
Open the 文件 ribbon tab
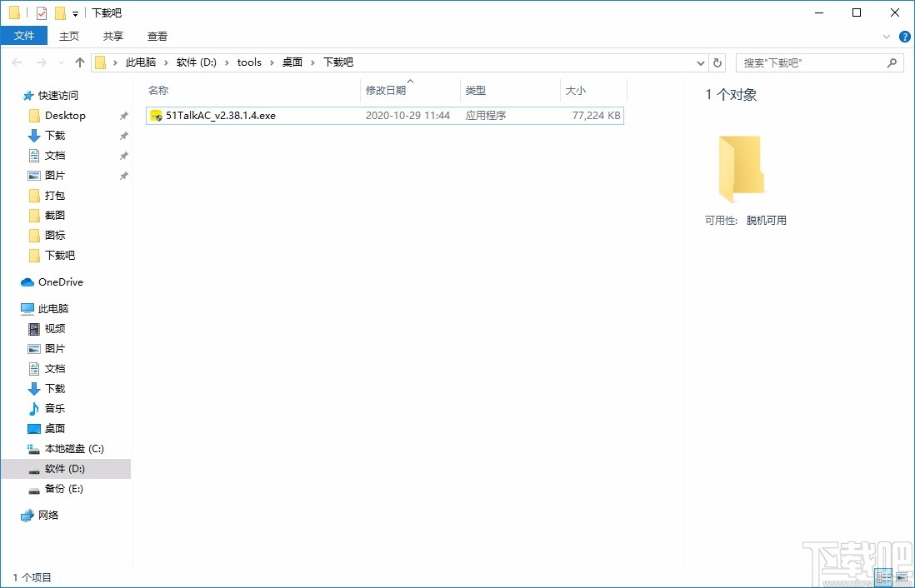pyautogui.click(x=24, y=36)
